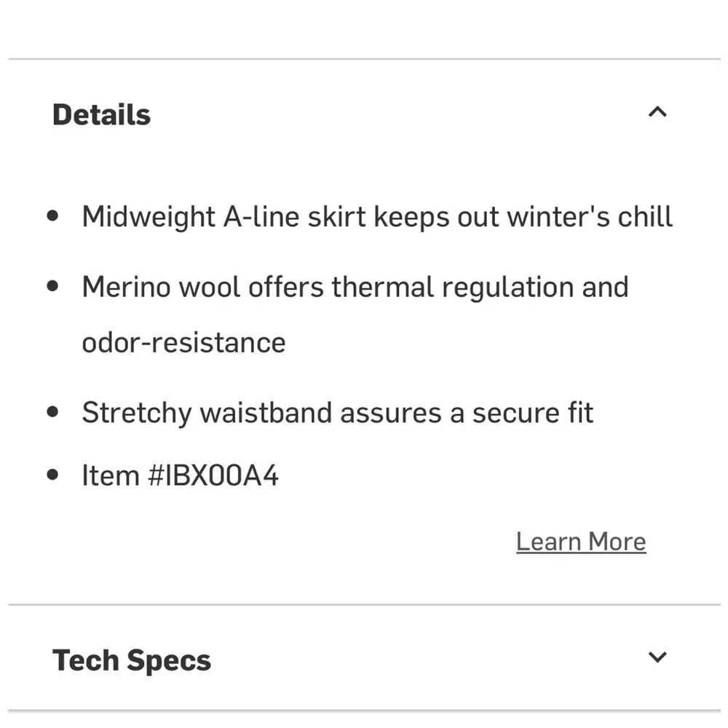Click the Midweight A-line skirt description line
728x728 pixels.
pos(377,217)
